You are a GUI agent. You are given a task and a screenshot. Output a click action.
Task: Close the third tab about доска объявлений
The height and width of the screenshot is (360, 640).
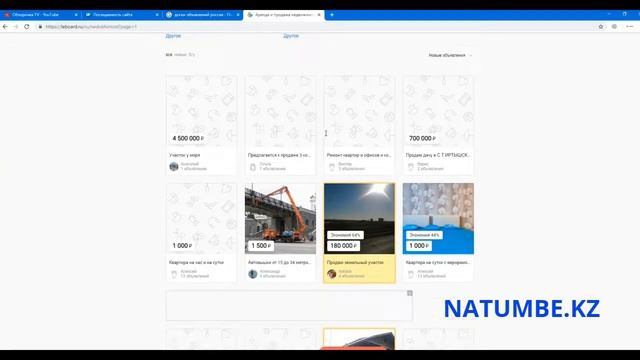pos(238,15)
